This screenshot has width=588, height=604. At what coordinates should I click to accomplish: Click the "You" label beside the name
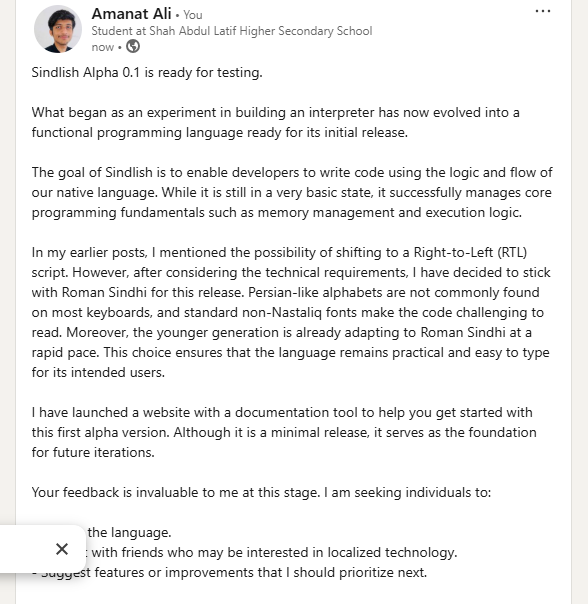pos(193,15)
